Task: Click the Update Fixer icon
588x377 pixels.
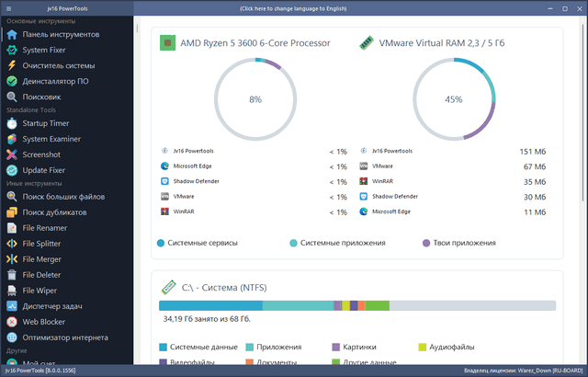Action: pos(12,170)
